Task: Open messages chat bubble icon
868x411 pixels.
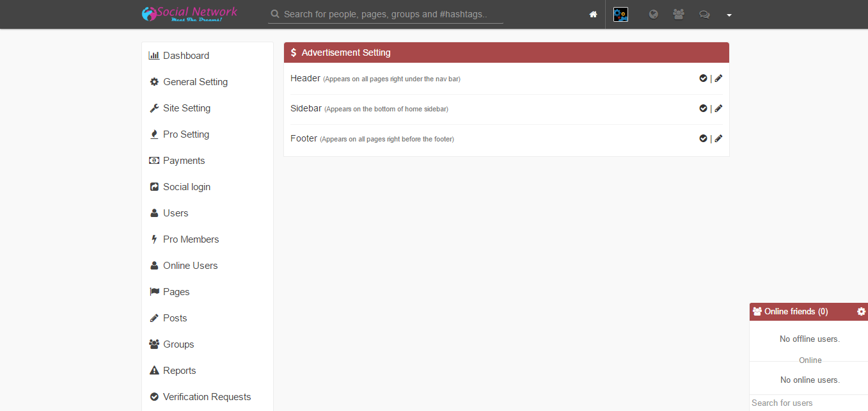Action: point(704,14)
